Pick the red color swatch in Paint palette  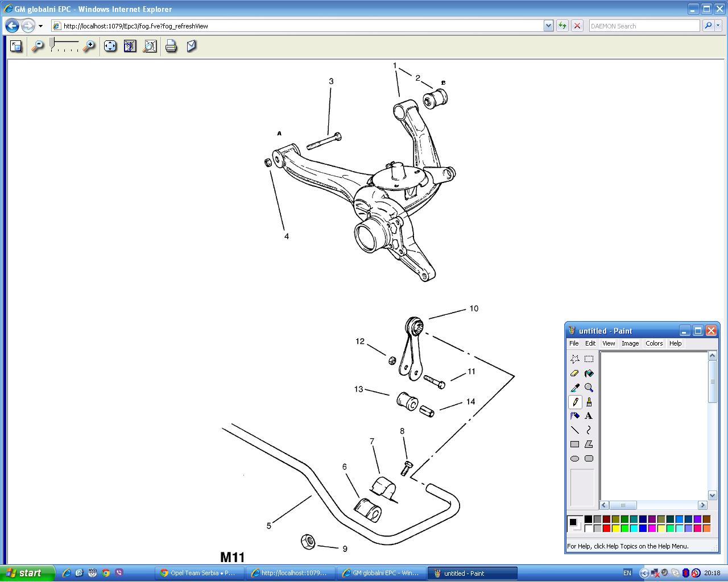pos(606,529)
